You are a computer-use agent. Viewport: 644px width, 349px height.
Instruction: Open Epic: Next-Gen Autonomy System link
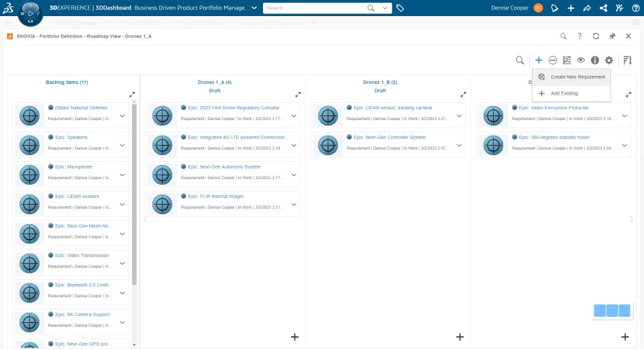click(x=224, y=167)
